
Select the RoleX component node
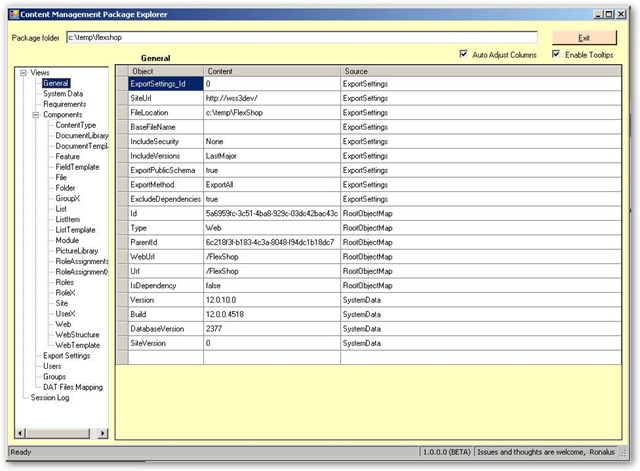(x=65, y=293)
